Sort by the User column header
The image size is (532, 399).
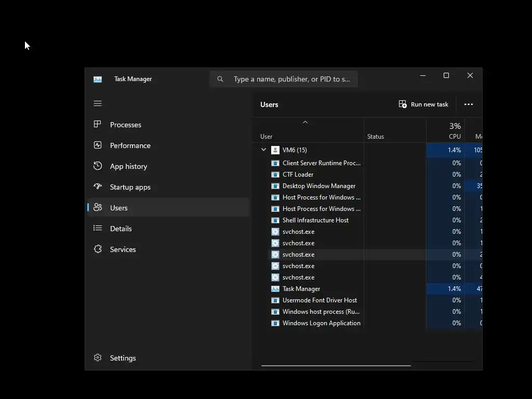coord(308,130)
